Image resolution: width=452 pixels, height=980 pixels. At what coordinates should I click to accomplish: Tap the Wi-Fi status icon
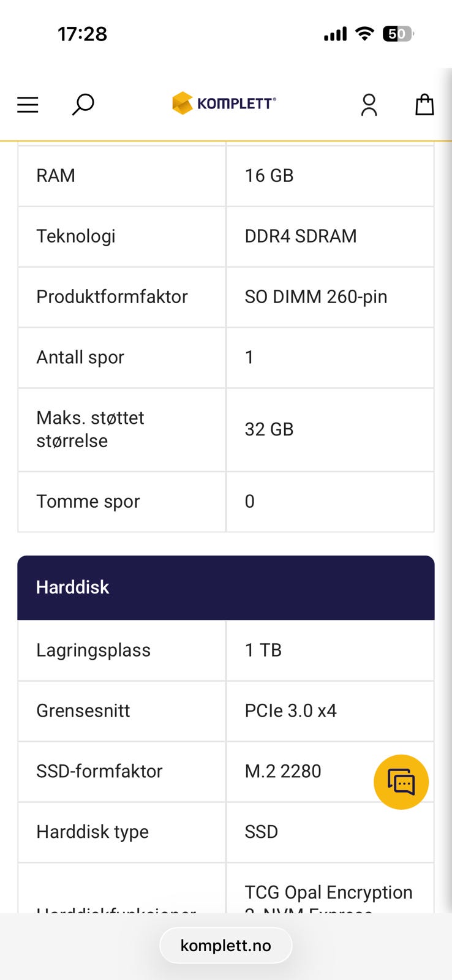pyautogui.click(x=365, y=34)
